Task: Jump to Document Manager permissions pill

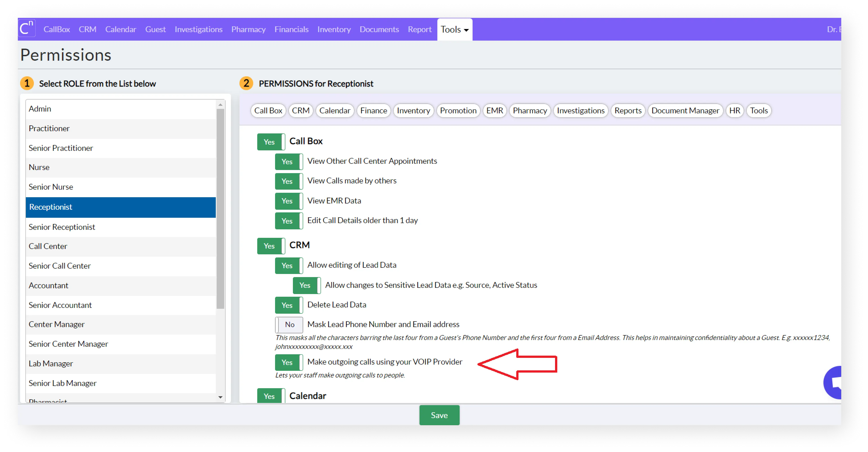Action: coord(685,111)
